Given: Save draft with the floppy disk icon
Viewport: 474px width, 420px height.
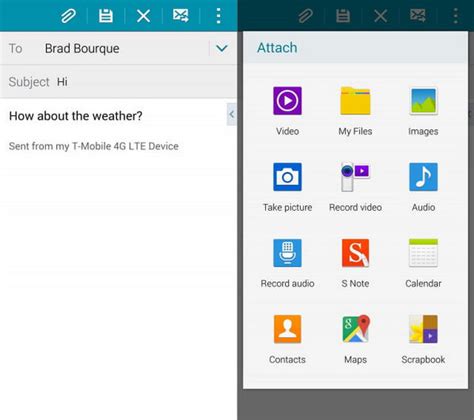Looking at the screenshot, I should pyautogui.click(x=106, y=16).
